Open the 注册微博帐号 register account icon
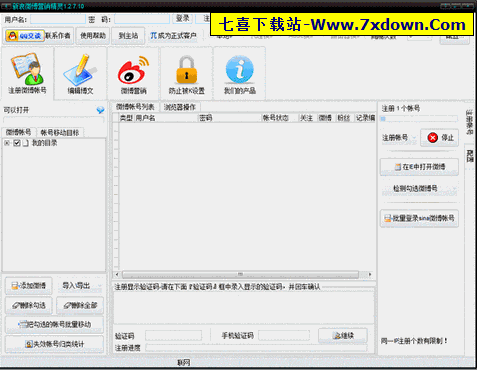The height and width of the screenshot is (370, 477). click(x=27, y=74)
